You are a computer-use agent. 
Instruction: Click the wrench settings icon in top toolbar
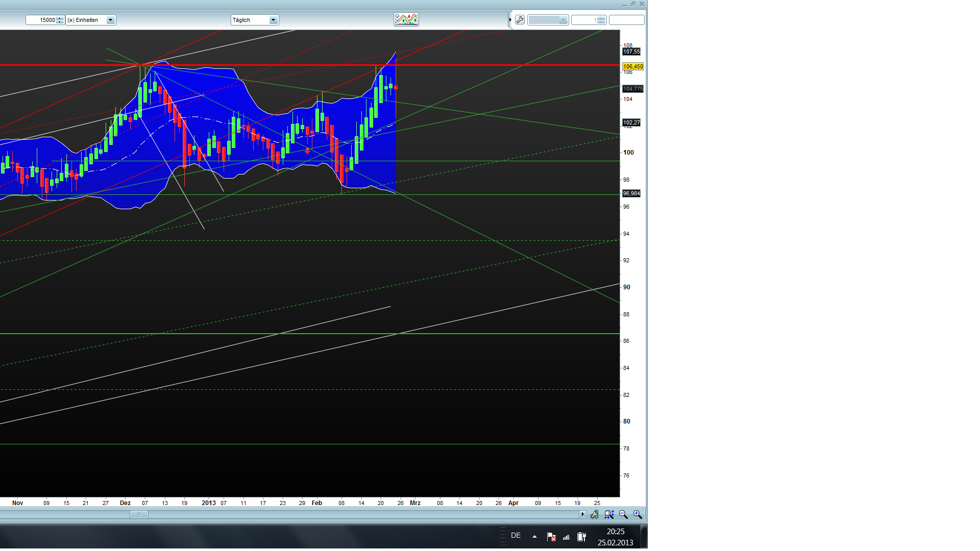tap(520, 20)
